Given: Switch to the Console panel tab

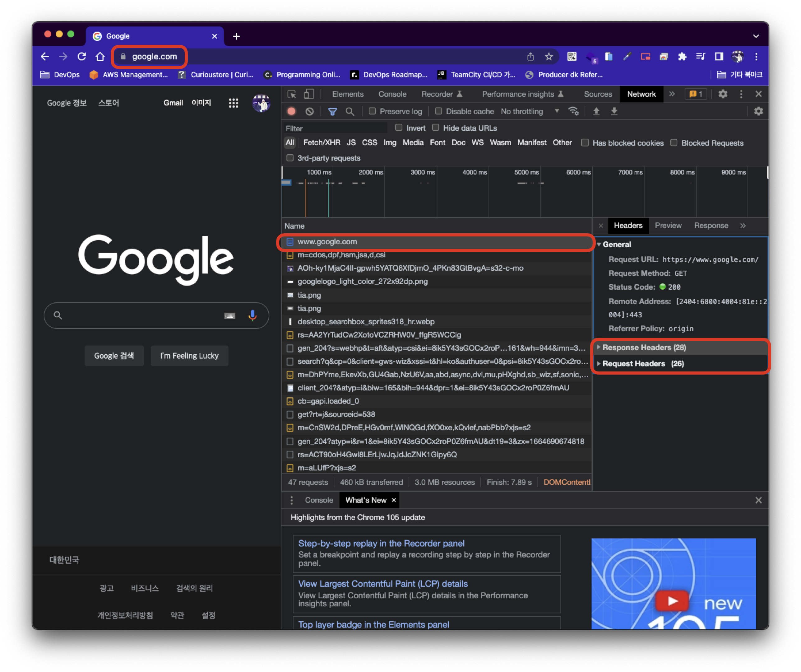Looking at the screenshot, I should pos(392,94).
